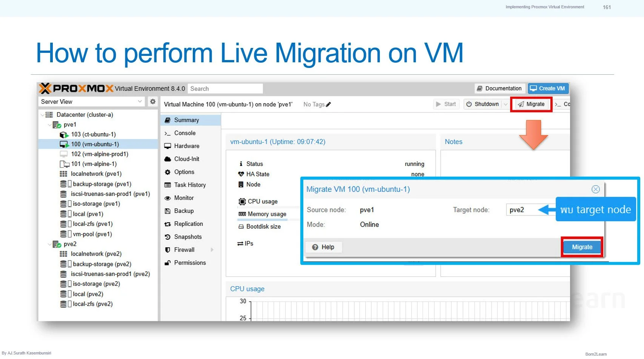644x359 pixels.
Task: Open the Backup tab
Action: (x=191, y=211)
